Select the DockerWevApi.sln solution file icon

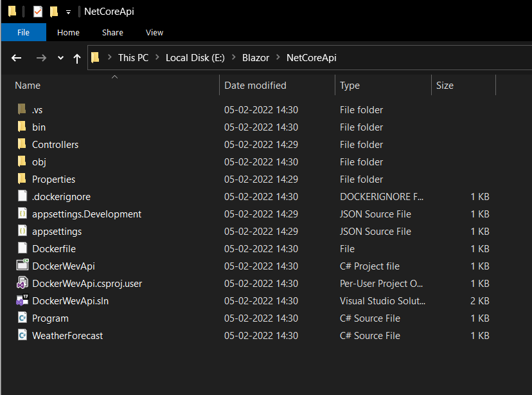pyautogui.click(x=22, y=300)
